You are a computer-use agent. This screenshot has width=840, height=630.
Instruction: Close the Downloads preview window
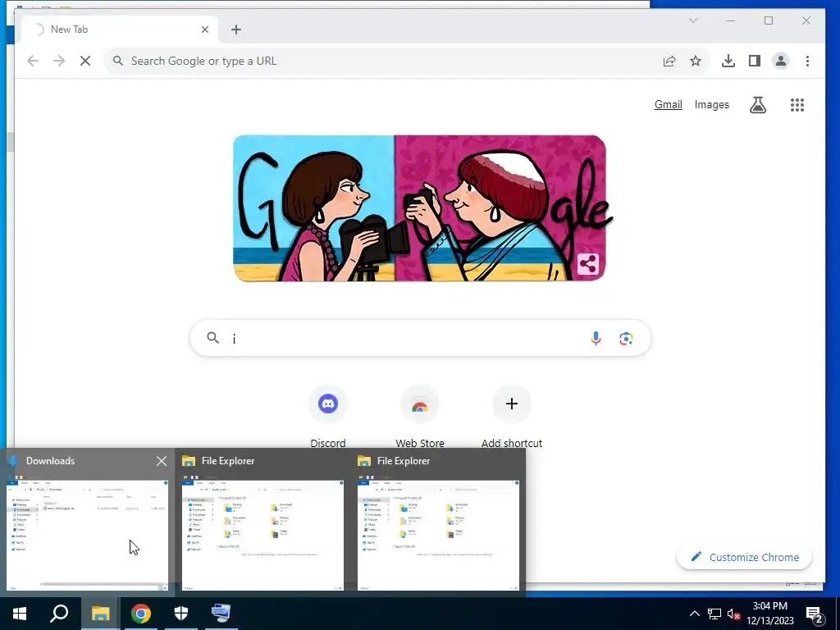(162, 461)
